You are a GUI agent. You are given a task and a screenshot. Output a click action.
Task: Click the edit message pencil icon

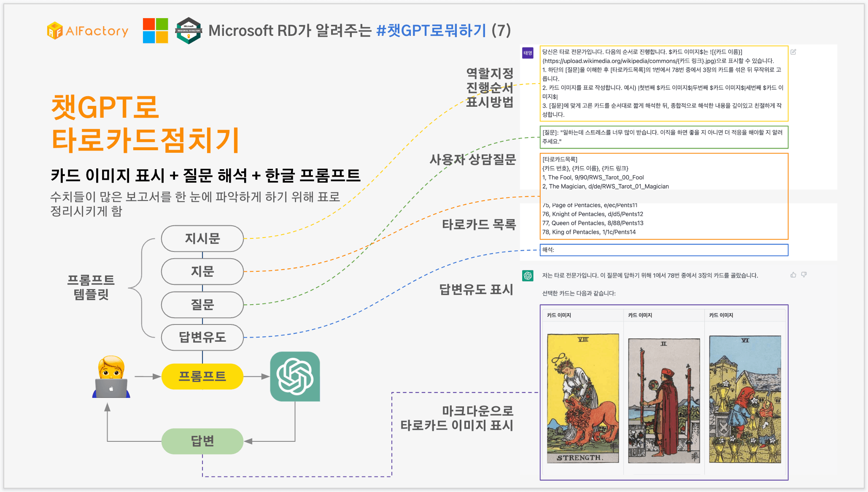click(x=793, y=52)
